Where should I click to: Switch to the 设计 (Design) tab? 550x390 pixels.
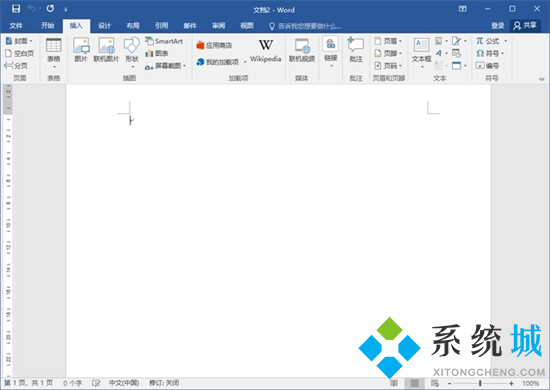(x=105, y=26)
